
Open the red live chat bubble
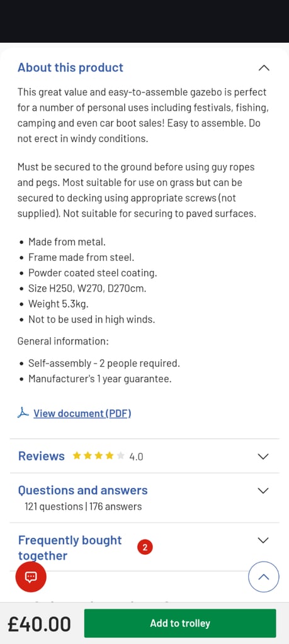31,577
